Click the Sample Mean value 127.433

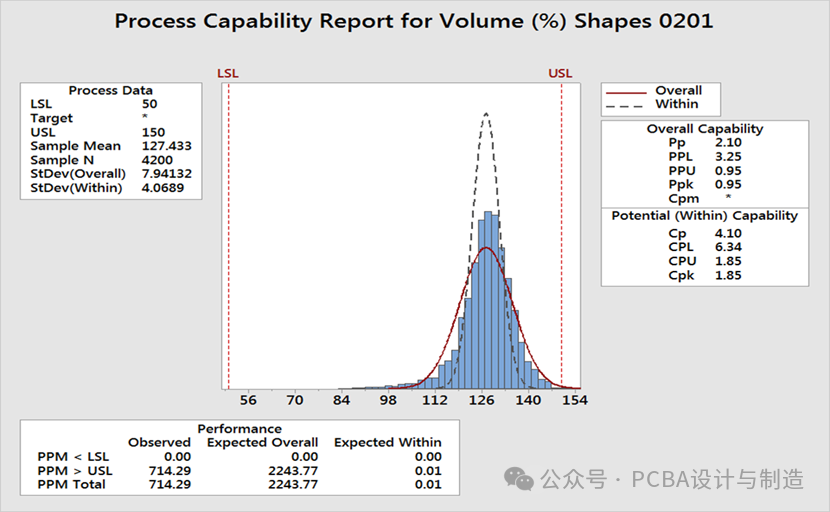[167, 146]
